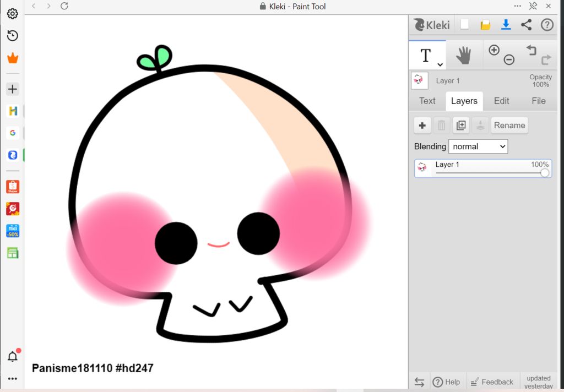Image resolution: width=564 pixels, height=392 pixels.
Task: Toggle the panel side swap arrows
Action: point(419,382)
